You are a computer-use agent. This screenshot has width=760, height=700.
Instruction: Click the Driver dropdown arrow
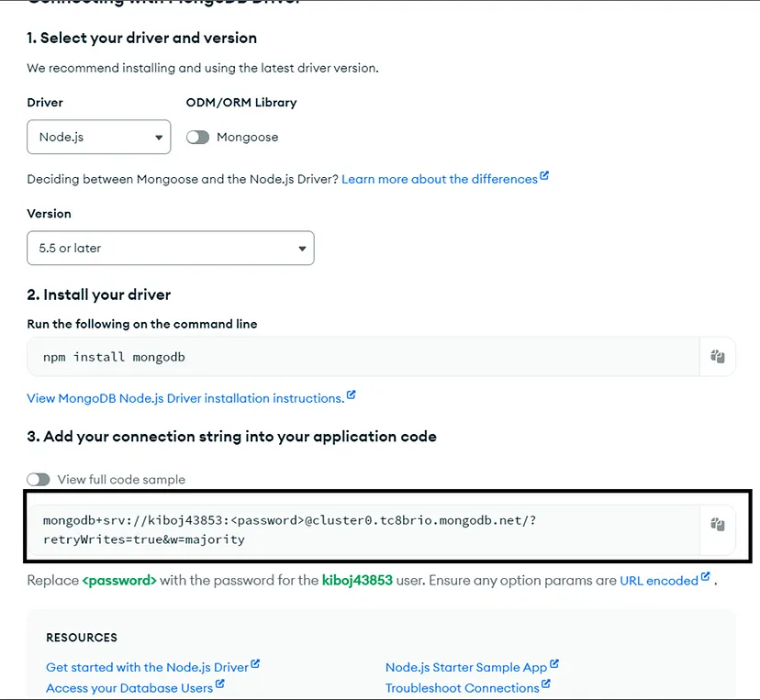(x=159, y=138)
